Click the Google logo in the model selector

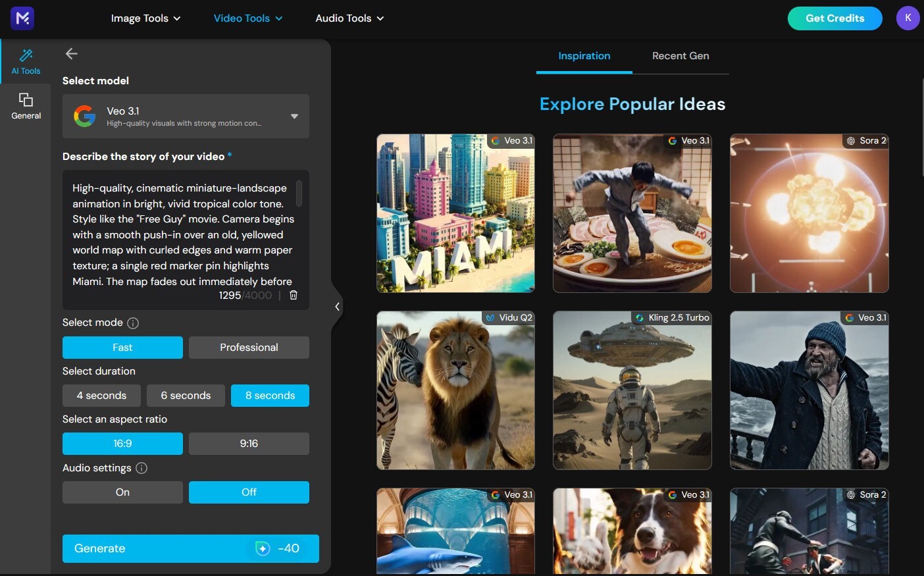pyautogui.click(x=85, y=116)
